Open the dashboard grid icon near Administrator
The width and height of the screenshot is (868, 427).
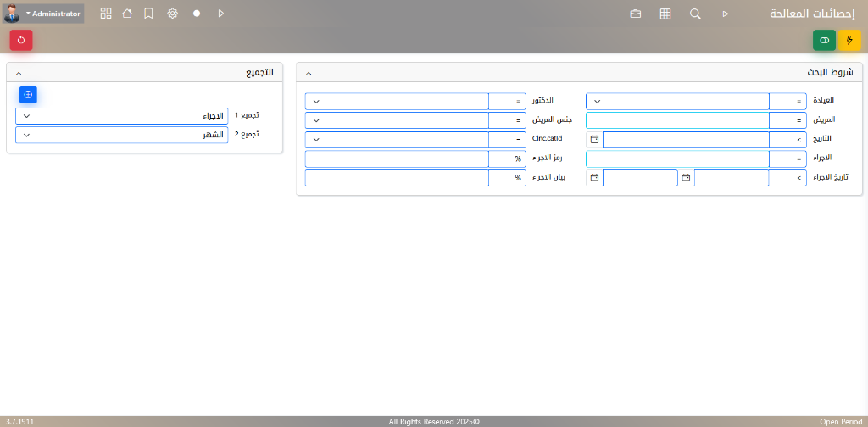click(106, 14)
